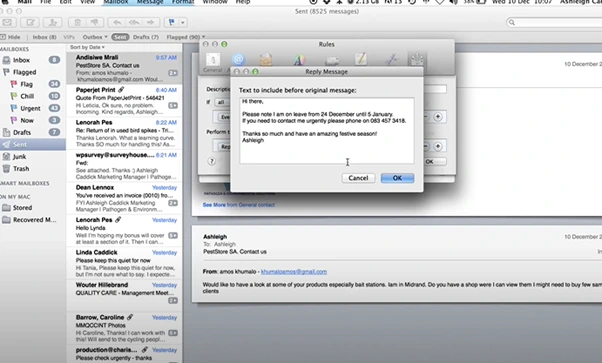Select Barrow, Caroline message in list
Viewport: 602px width, 363px height.
point(124,328)
